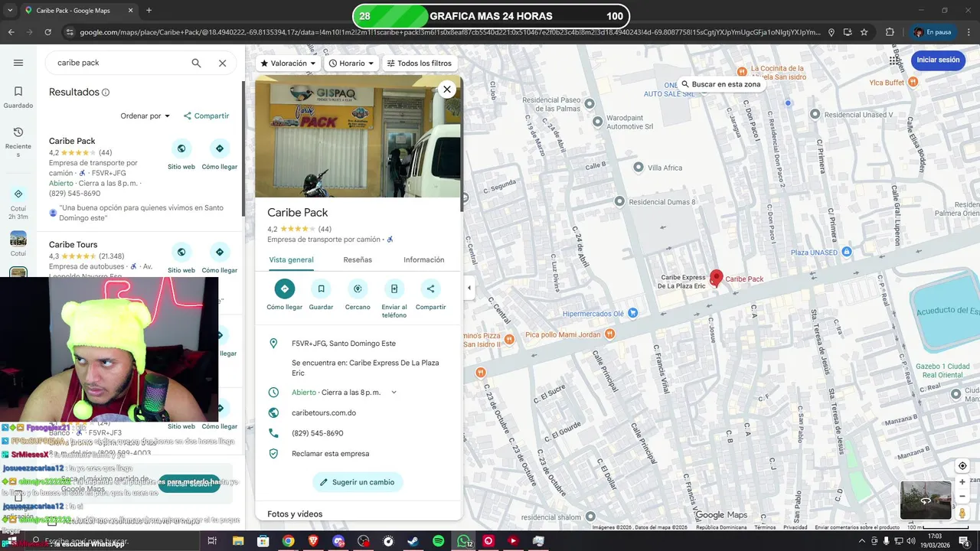Click the Hipermercados Olé map marker

point(632,313)
